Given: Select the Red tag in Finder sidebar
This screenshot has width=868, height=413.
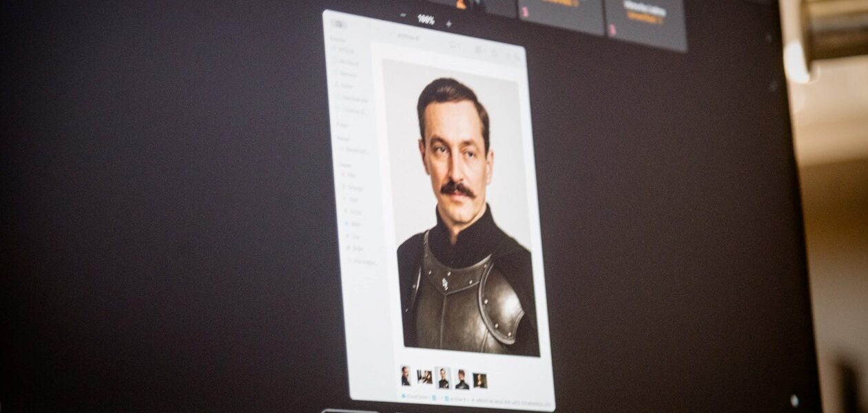Looking at the screenshot, I should tap(351, 174).
